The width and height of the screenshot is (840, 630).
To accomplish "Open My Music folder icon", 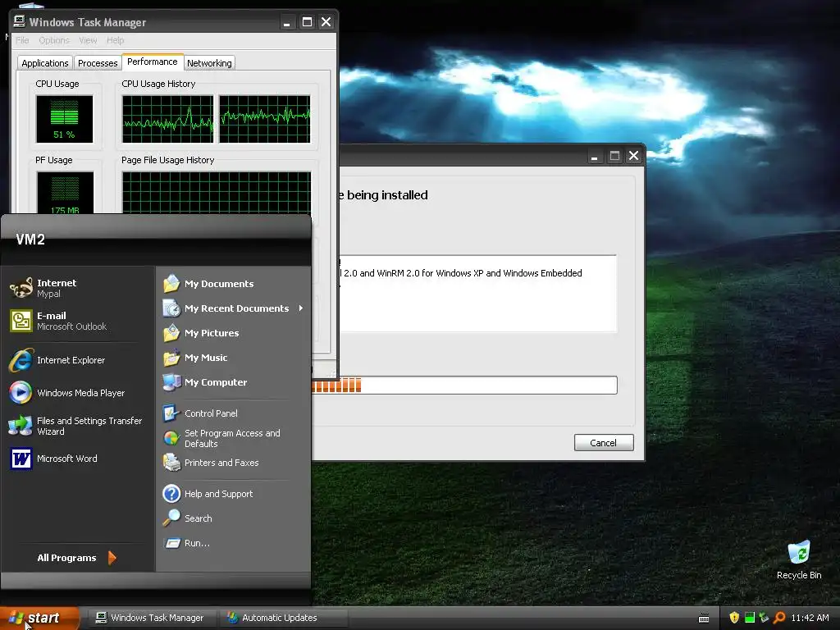I will 171,358.
